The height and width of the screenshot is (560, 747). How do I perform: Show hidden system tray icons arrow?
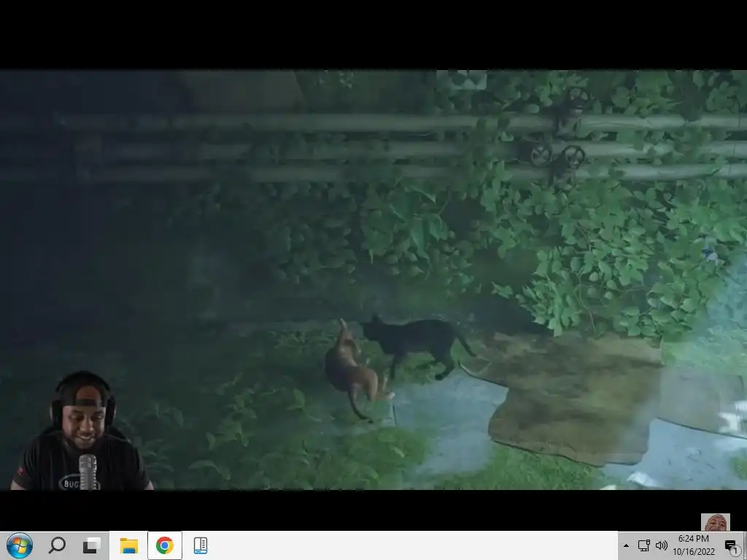click(626, 545)
